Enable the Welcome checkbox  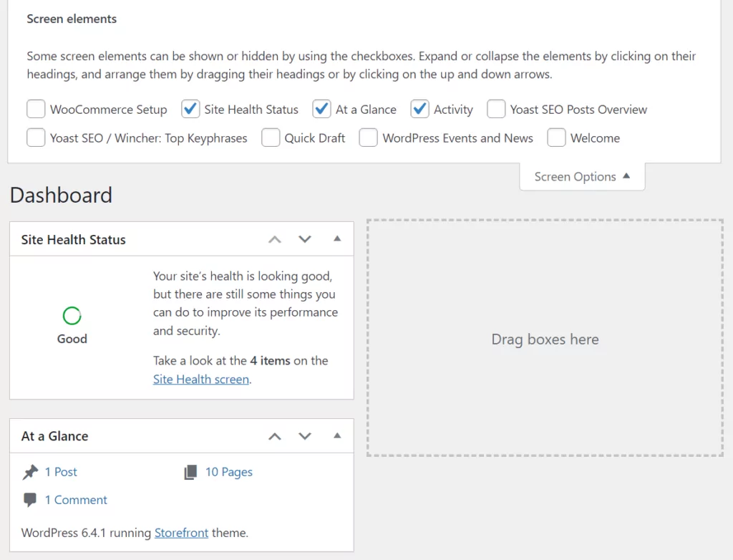(556, 138)
